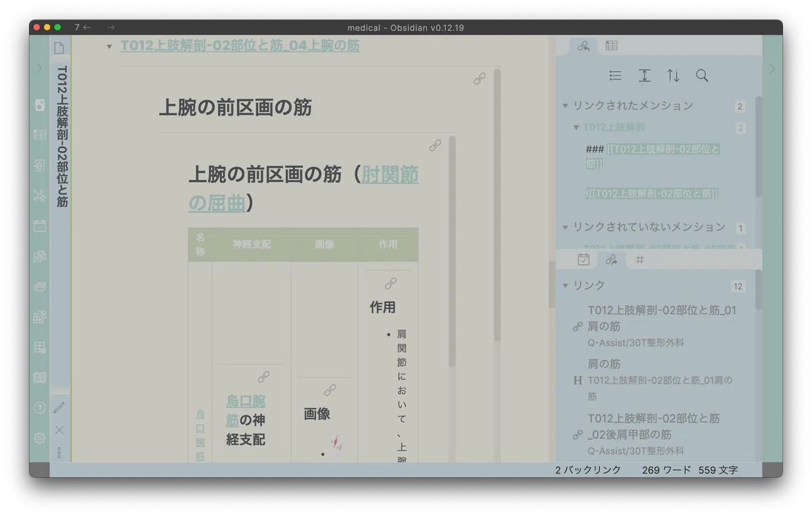
Task: Open the link icon above nested 上腕の前区画の筋（肘関節の屈曲）
Action: (435, 145)
